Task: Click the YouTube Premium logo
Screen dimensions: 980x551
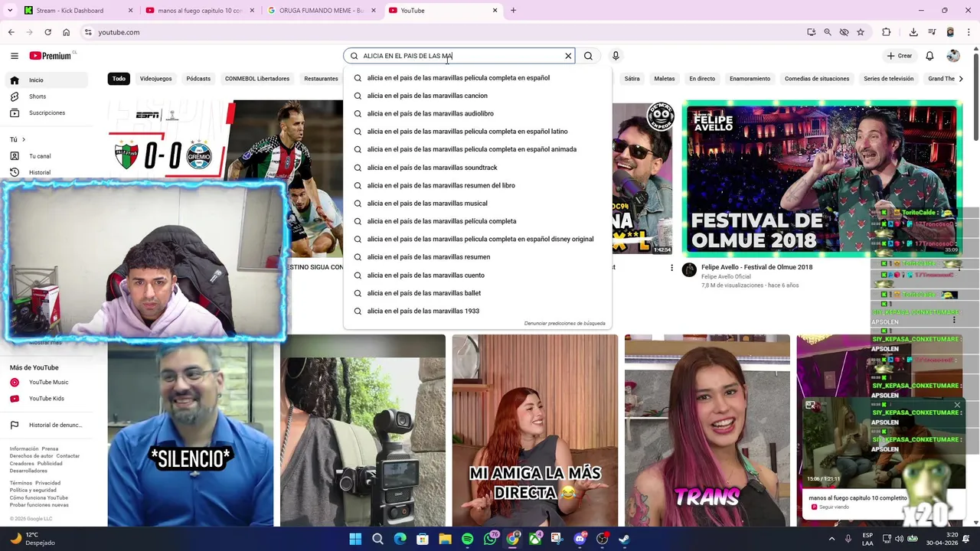Action: (51, 56)
